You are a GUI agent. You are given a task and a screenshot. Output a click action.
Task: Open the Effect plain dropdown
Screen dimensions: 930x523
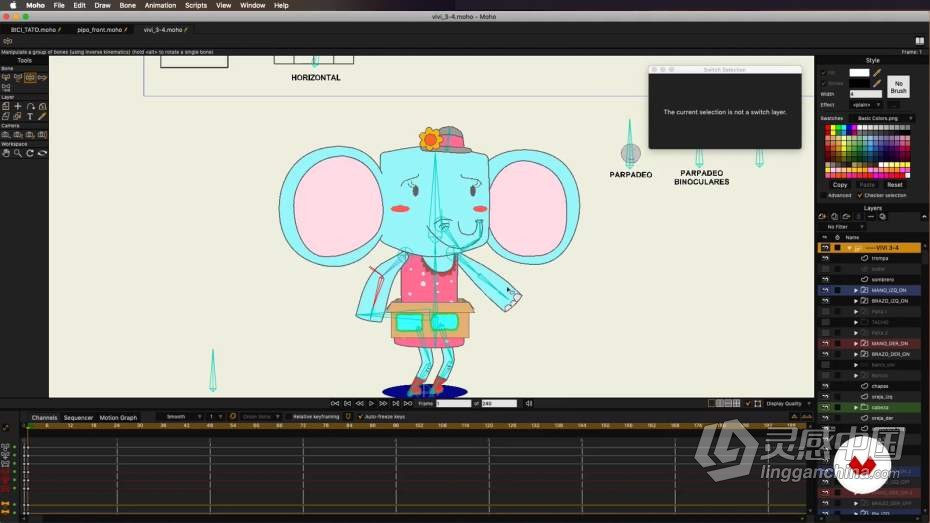(x=865, y=105)
